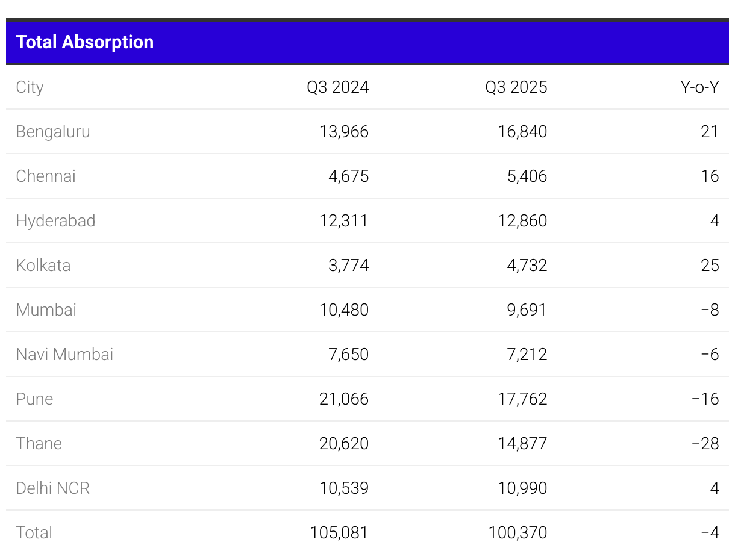The image size is (735, 560).
Task: Click Bengaluru's Q3 2025 value 16,840
Action: click(522, 132)
